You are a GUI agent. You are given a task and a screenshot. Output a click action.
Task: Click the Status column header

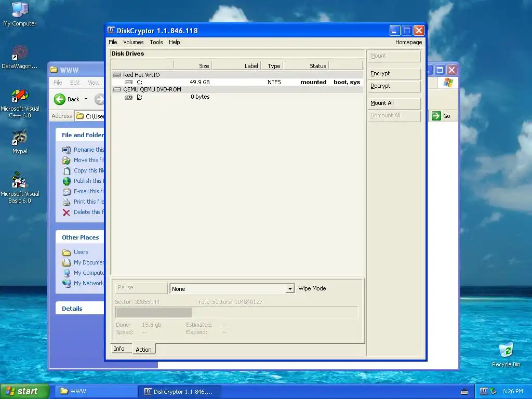306,65
